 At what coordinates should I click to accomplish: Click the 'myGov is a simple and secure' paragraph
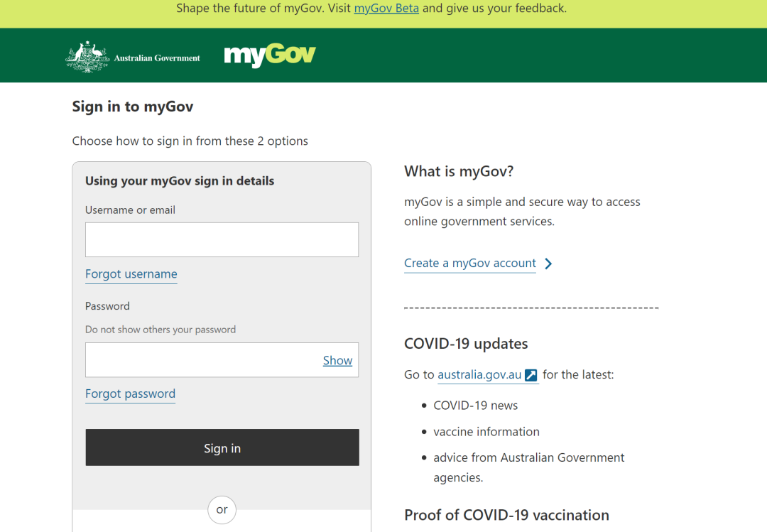click(522, 212)
